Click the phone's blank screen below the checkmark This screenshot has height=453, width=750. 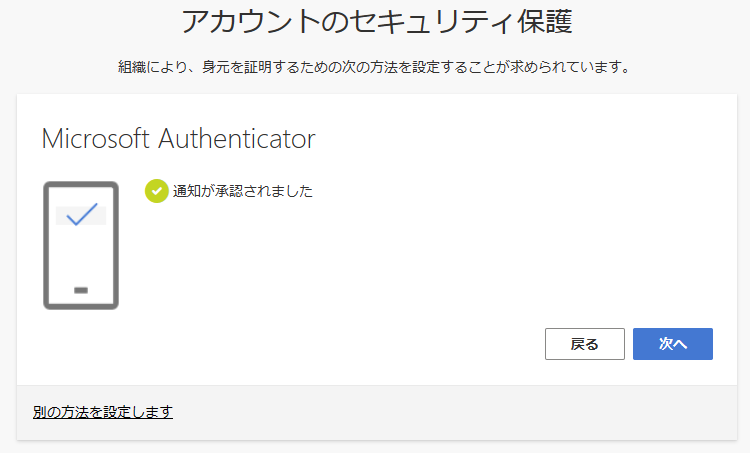pos(81,256)
